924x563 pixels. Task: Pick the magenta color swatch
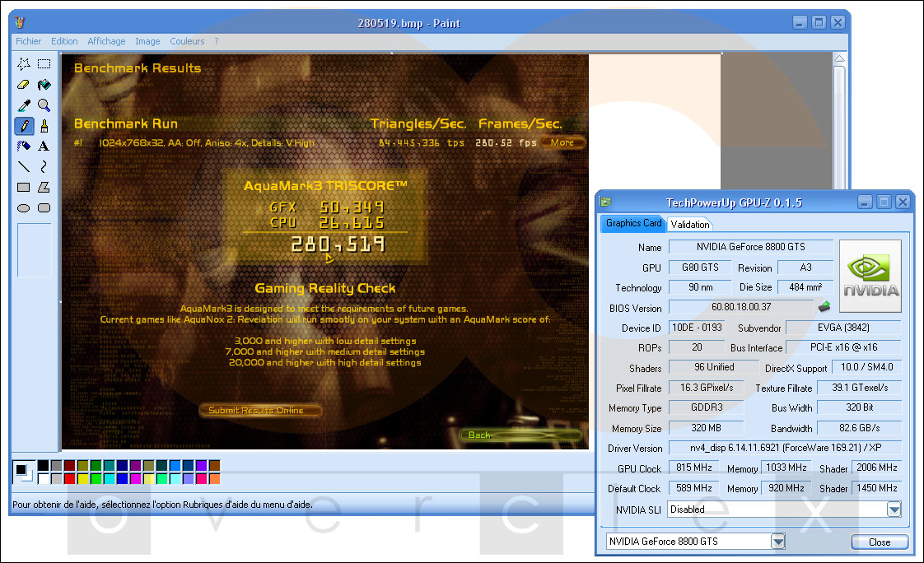tap(136, 479)
